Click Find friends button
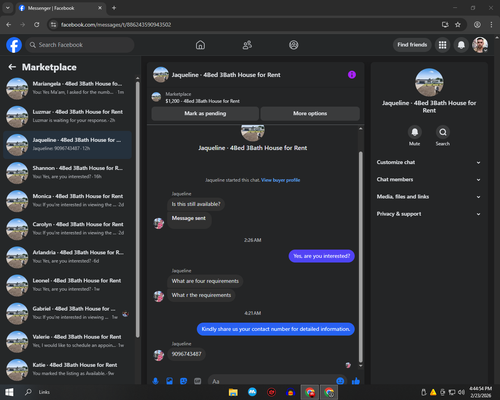This screenshot has width=500, height=400. pyautogui.click(x=412, y=45)
